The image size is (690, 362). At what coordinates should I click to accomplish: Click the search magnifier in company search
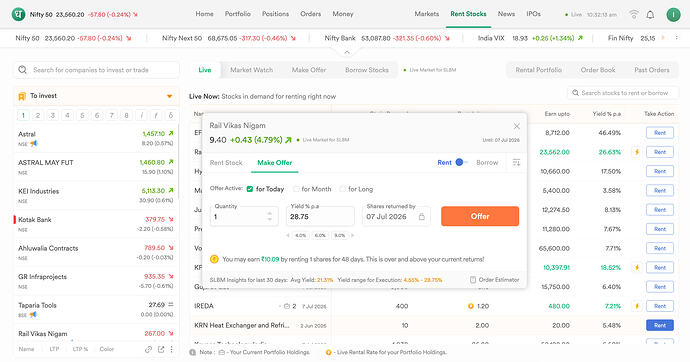point(22,69)
